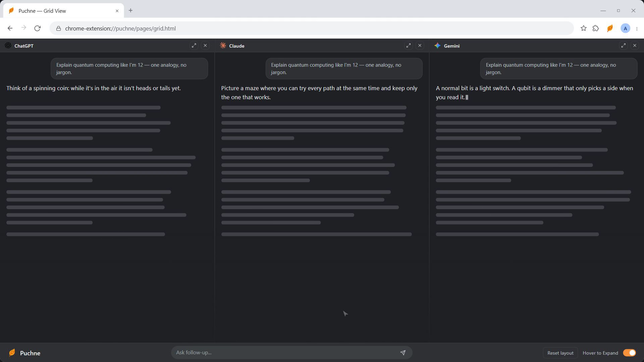Minimize the browser window

pyautogui.click(x=603, y=11)
